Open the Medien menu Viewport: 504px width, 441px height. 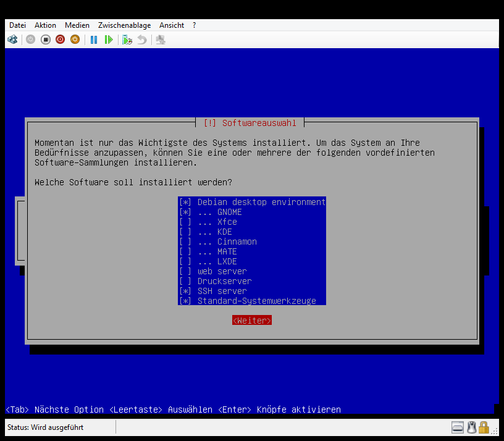(x=77, y=25)
